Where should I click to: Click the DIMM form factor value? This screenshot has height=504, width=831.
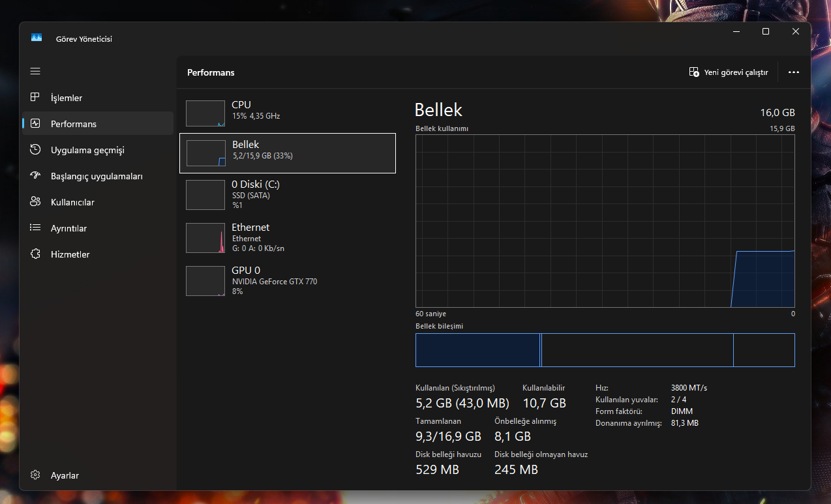coord(682,411)
